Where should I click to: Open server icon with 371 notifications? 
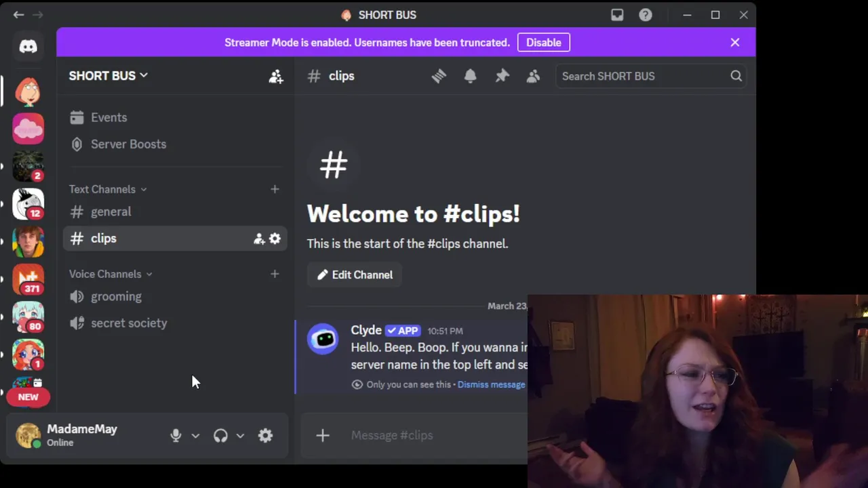point(28,279)
